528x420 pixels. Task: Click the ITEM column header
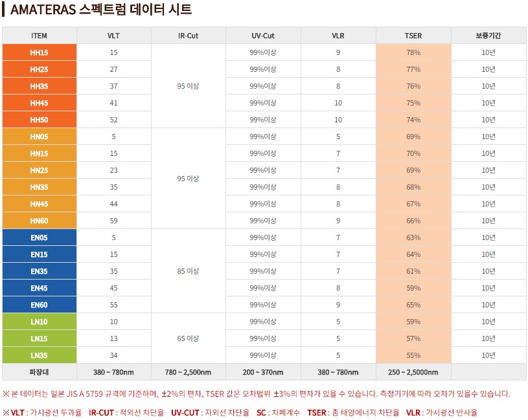(40, 36)
